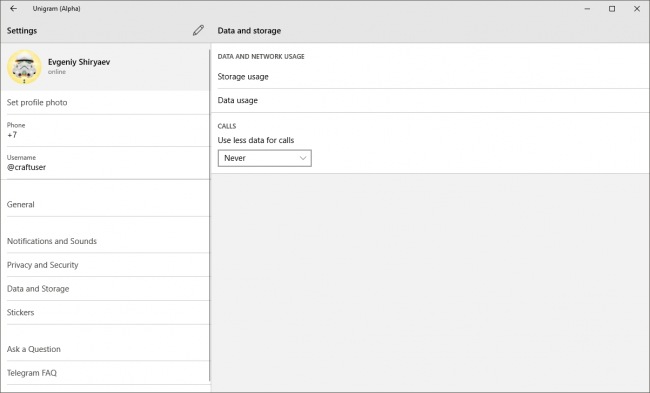Minimize the Unigram window

(x=587, y=8)
